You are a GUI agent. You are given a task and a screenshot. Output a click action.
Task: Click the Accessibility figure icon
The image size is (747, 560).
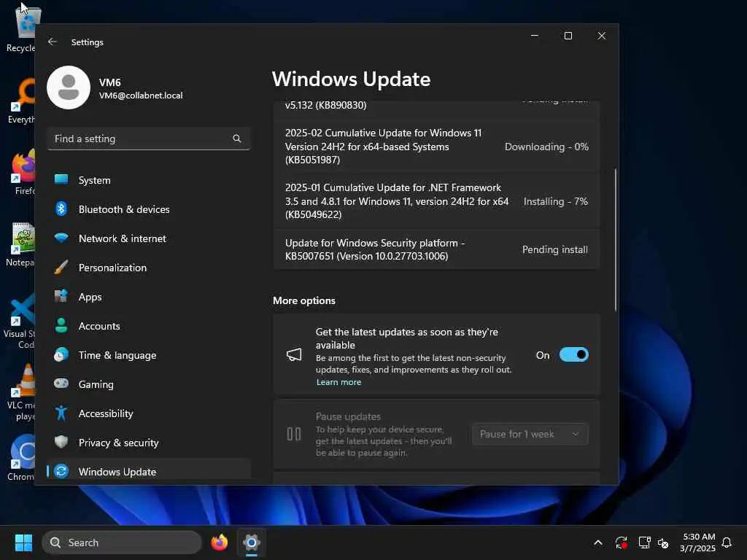(x=61, y=413)
